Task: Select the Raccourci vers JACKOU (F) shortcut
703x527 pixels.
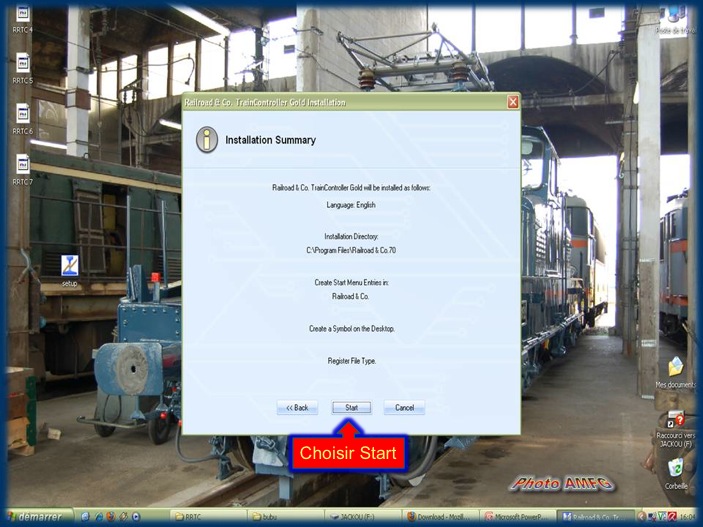Action: [x=675, y=429]
